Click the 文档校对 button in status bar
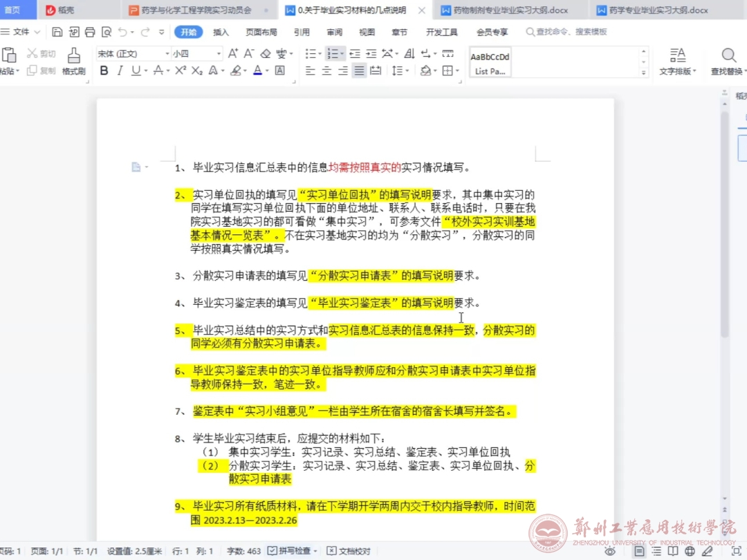This screenshot has height=560, width=747. click(x=349, y=551)
